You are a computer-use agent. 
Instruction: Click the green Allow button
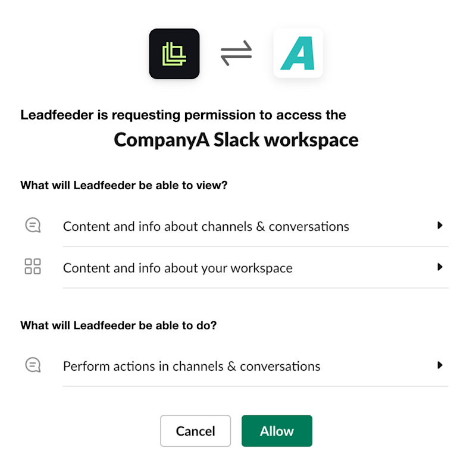(x=277, y=431)
